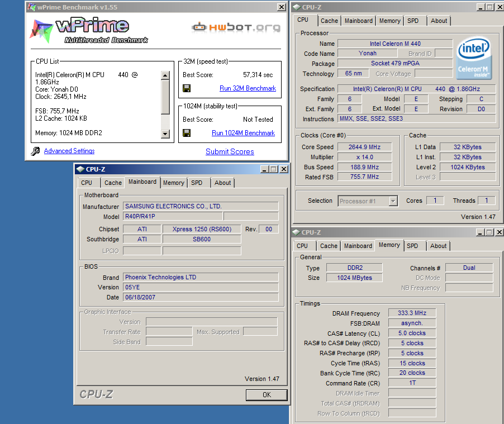504x424 pixels.
Task: Click the Core Speed value 2644.9 MHz
Action: [364, 147]
